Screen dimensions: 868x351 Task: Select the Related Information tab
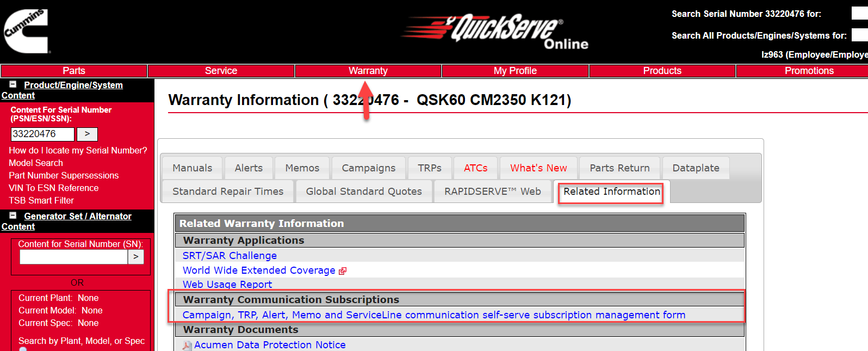[x=612, y=192]
